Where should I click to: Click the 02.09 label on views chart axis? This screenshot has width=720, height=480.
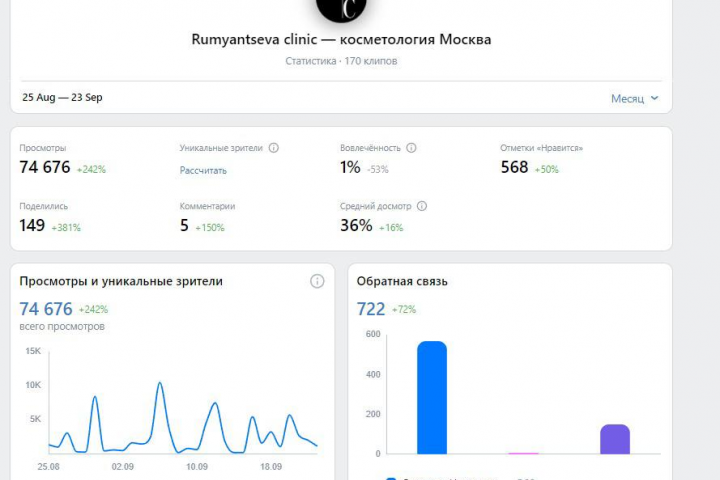[x=123, y=467]
